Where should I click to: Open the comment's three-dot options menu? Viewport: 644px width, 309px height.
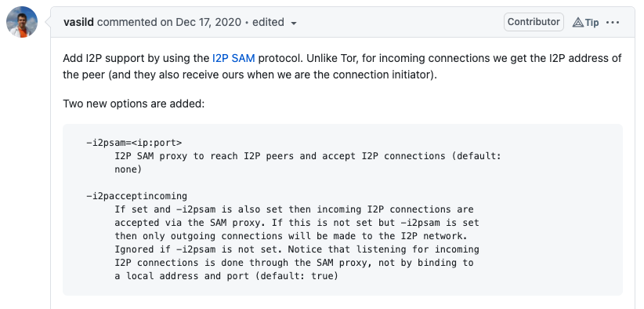coord(613,22)
